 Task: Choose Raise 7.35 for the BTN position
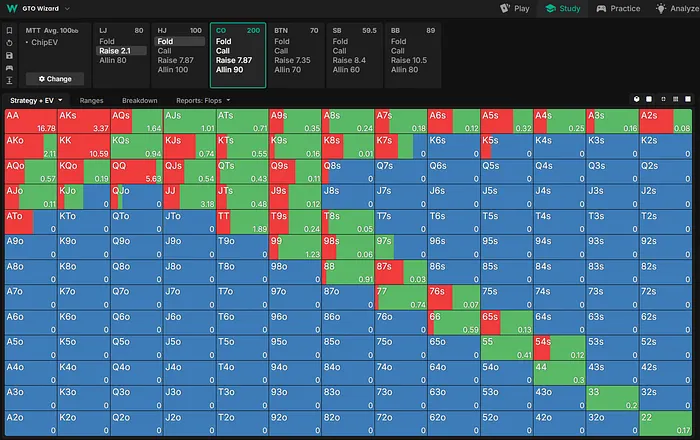[x=291, y=61]
